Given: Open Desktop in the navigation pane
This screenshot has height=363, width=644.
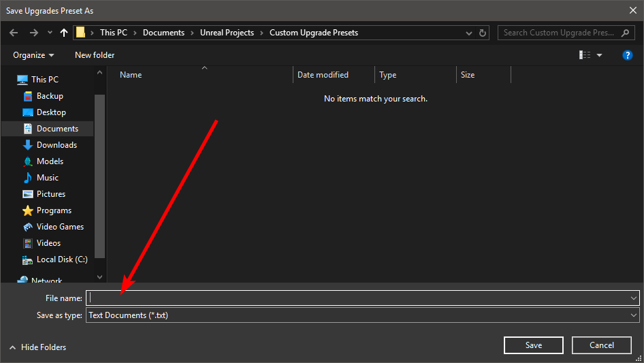Looking at the screenshot, I should click(x=51, y=112).
